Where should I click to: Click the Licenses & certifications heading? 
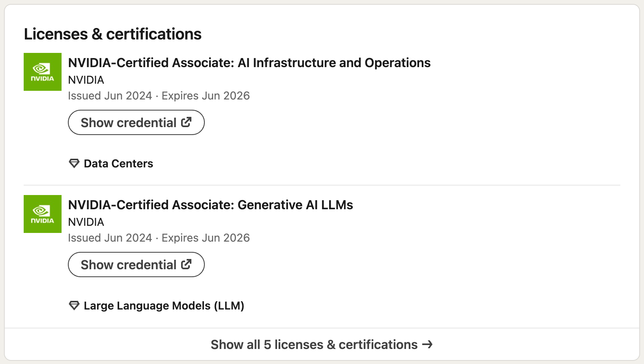tap(113, 34)
